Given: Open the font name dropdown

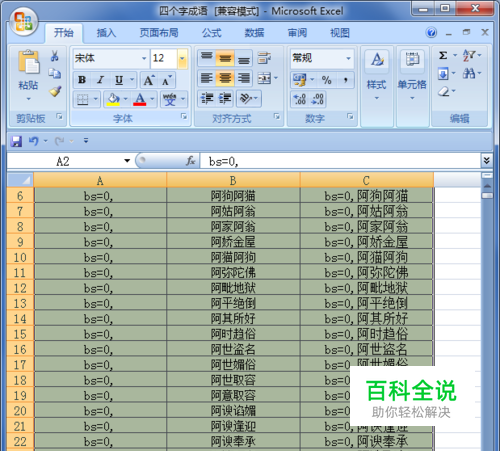Looking at the screenshot, I should click(144, 58).
